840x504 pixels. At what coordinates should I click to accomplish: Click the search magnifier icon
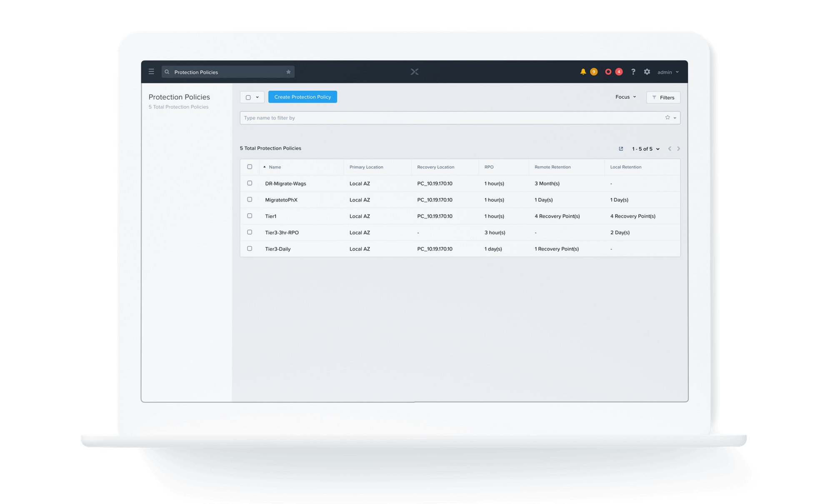click(167, 72)
